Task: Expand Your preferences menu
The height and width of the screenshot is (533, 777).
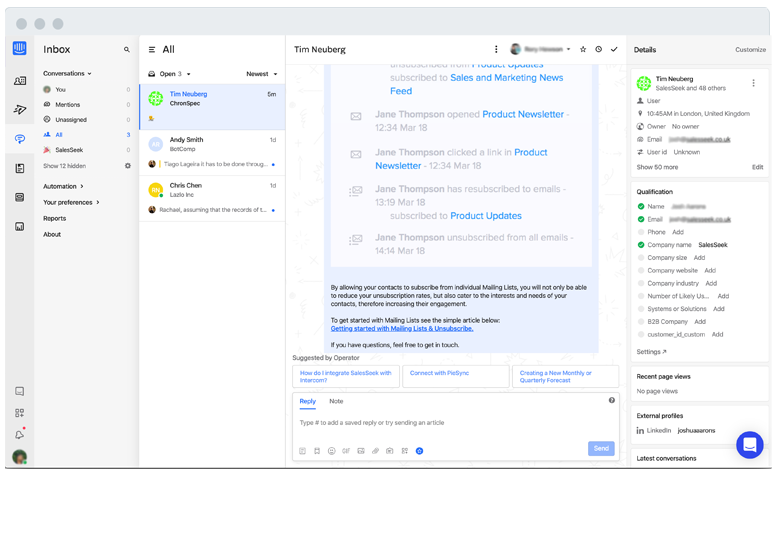Action: pos(71,202)
